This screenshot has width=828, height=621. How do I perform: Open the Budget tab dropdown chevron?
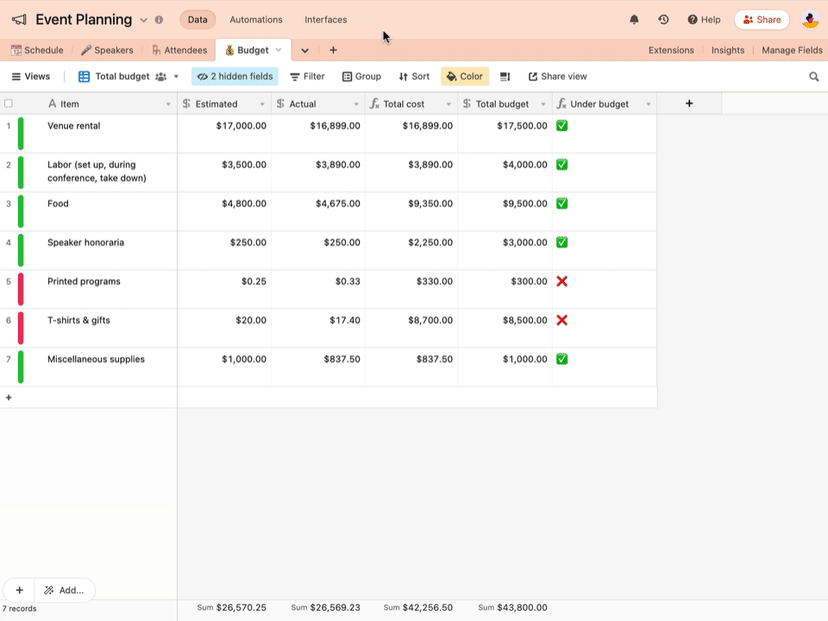pyautogui.click(x=278, y=49)
